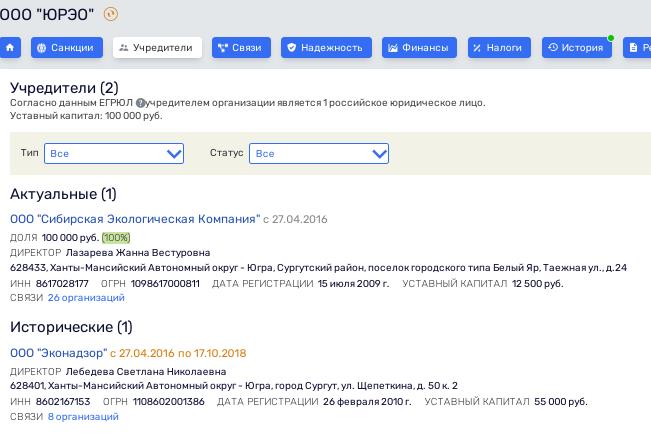The image size is (651, 439).
Task: Click ОГРН value 1108602001386
Action: [169, 402]
